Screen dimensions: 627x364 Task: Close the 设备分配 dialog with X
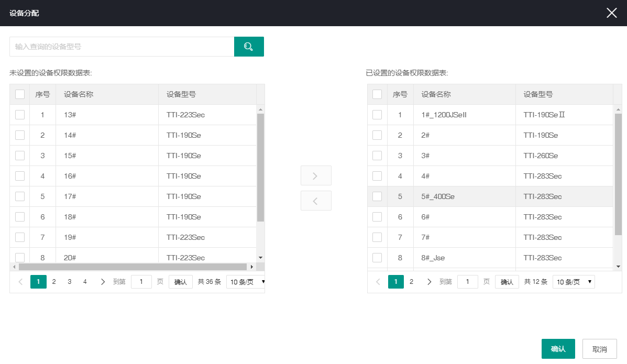point(611,13)
